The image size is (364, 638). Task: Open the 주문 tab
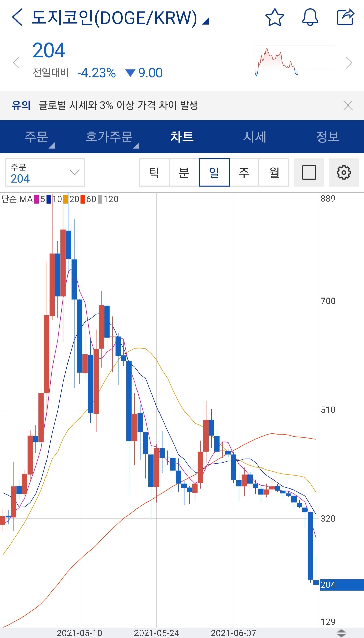pyautogui.click(x=36, y=137)
